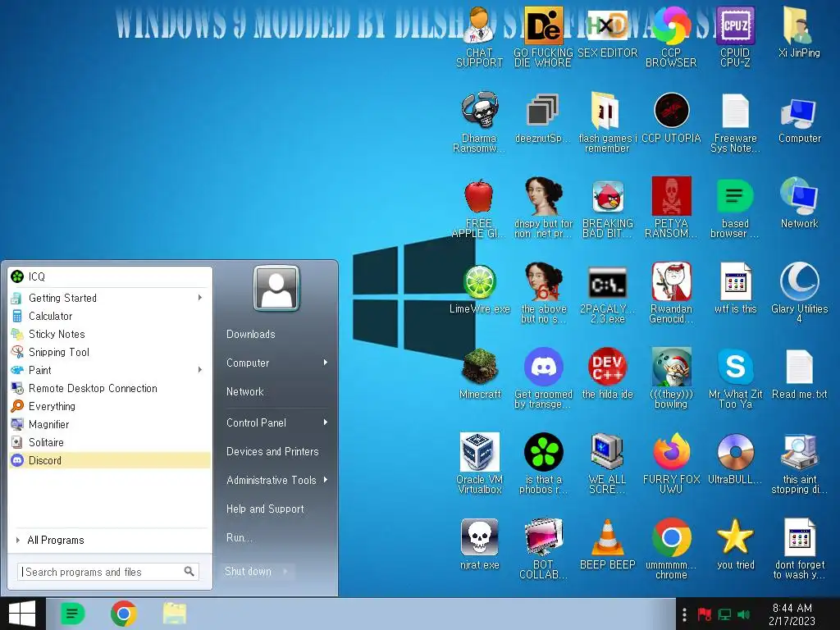
Task: Open the LimeWire.exe desktop icon
Action: pyautogui.click(x=479, y=288)
